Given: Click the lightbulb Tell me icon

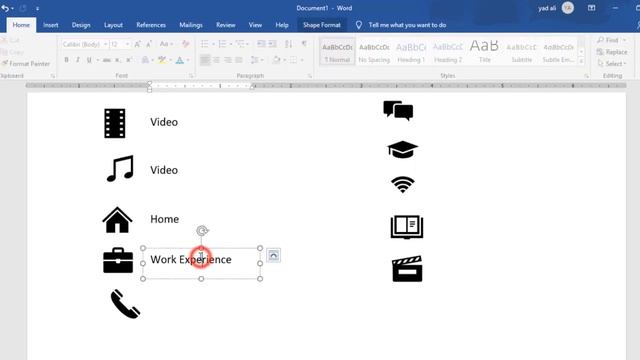Looking at the screenshot, I should 358,25.
